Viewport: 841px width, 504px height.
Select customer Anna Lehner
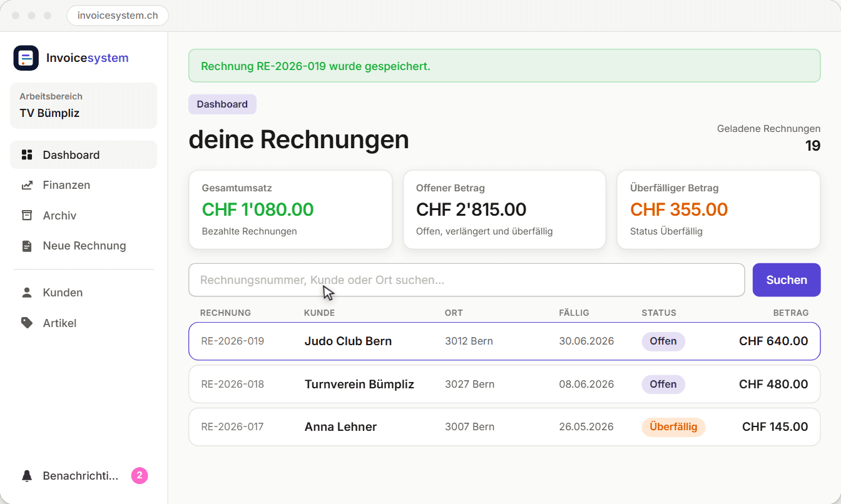coord(340,427)
